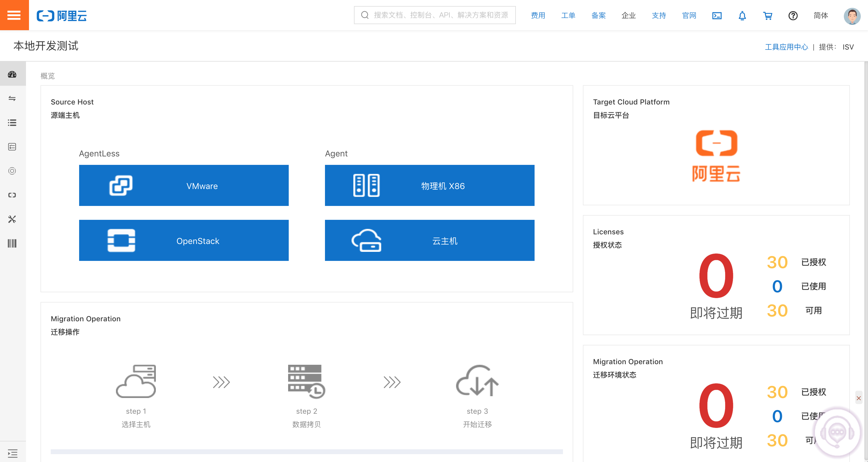Screen dimensions: 868x462
Task: Open the 支持 menu
Action: pos(659,15)
